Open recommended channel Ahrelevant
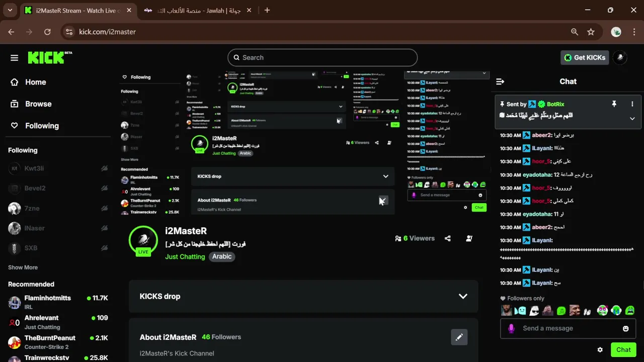 click(x=58, y=322)
